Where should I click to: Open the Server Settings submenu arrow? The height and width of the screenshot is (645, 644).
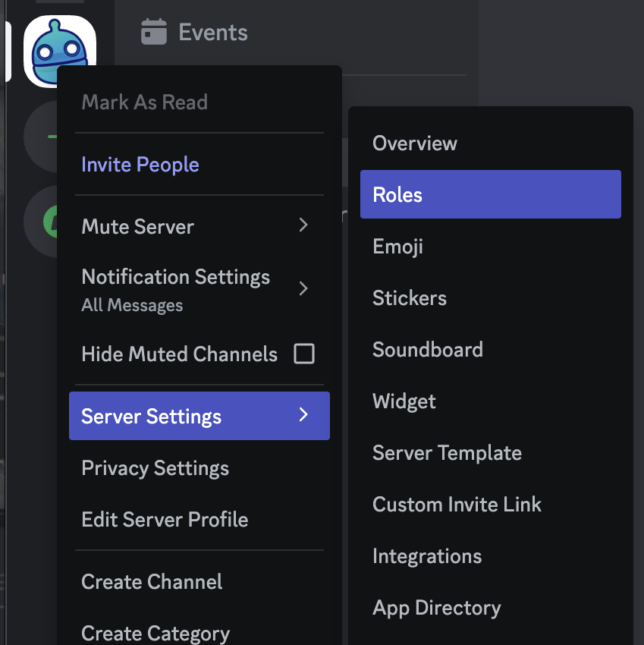tap(303, 414)
